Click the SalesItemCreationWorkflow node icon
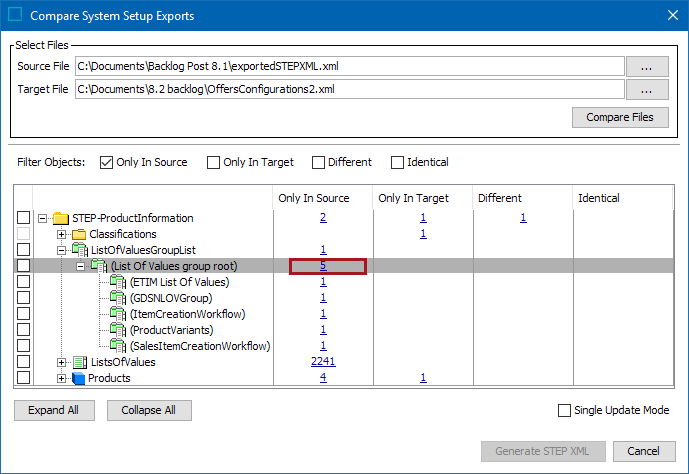Image resolution: width=689 pixels, height=474 pixels. pyautogui.click(x=118, y=346)
